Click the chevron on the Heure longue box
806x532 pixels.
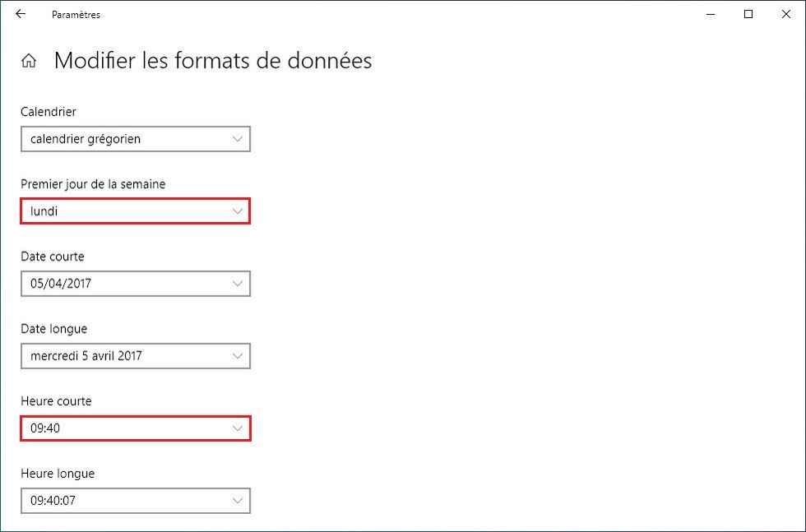tap(239, 501)
